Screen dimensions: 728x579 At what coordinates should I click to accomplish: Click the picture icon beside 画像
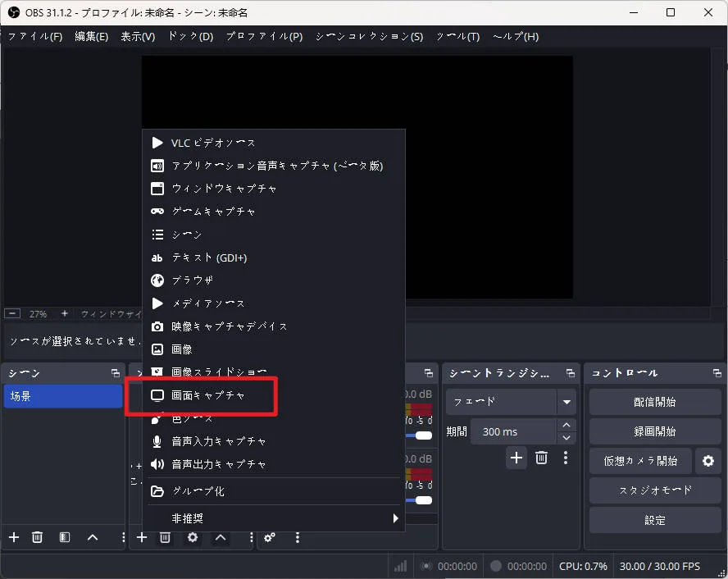pyautogui.click(x=157, y=349)
